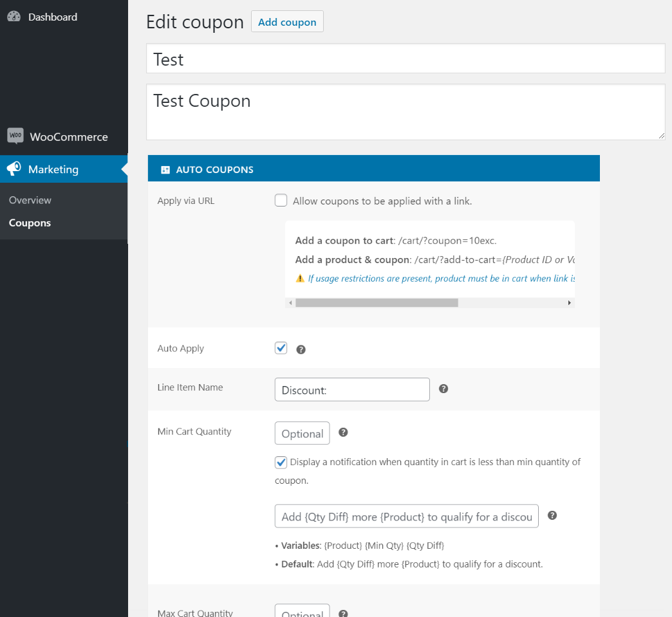The image size is (672, 617).
Task: Open Dashboard menu item
Action: tap(64, 17)
